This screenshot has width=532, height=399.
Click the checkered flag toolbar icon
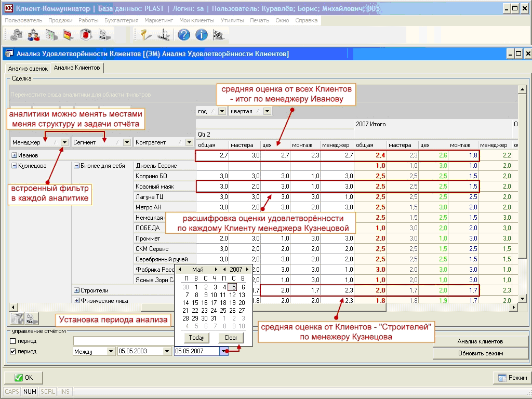pyautogui.click(x=218, y=35)
